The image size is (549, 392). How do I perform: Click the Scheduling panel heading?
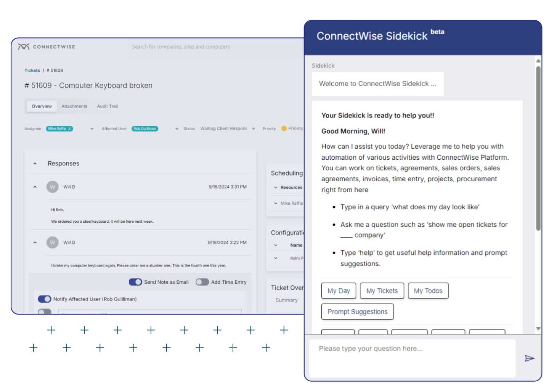[x=287, y=173]
